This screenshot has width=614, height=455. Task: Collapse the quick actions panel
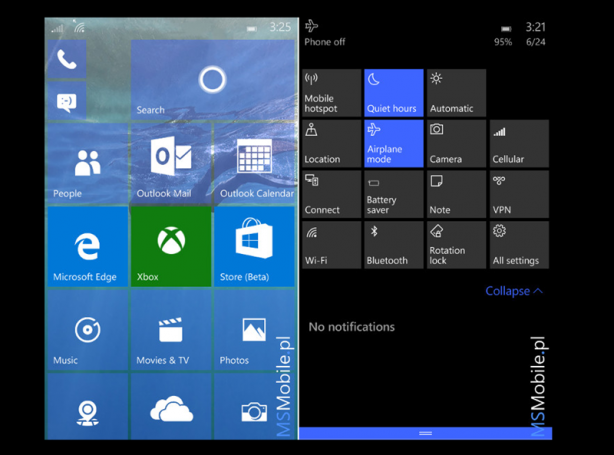pos(514,291)
